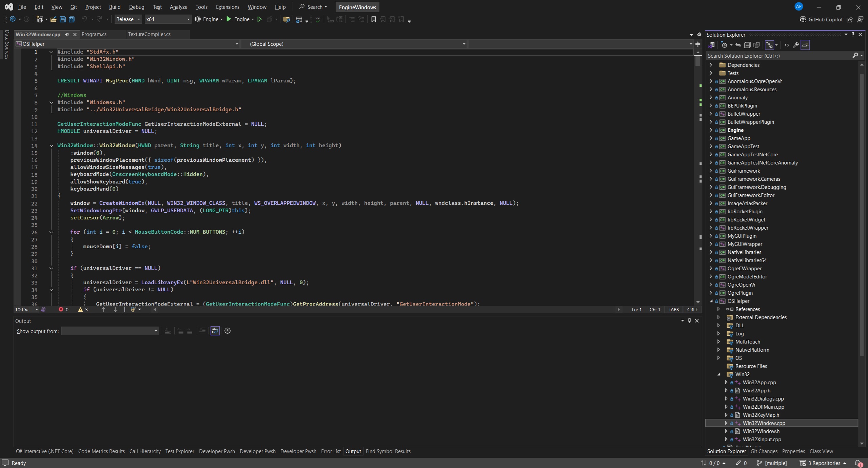Save the current file with Save icon

[x=62, y=19]
